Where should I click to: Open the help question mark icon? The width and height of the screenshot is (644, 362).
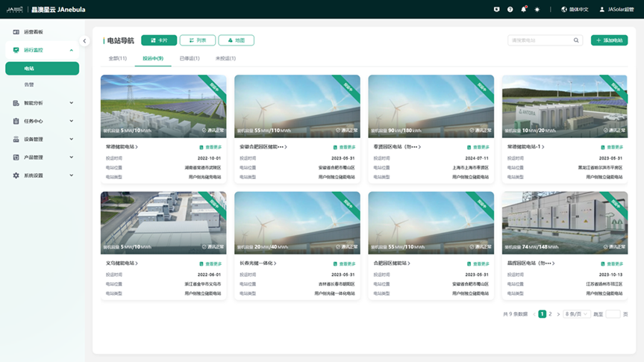[510, 10]
